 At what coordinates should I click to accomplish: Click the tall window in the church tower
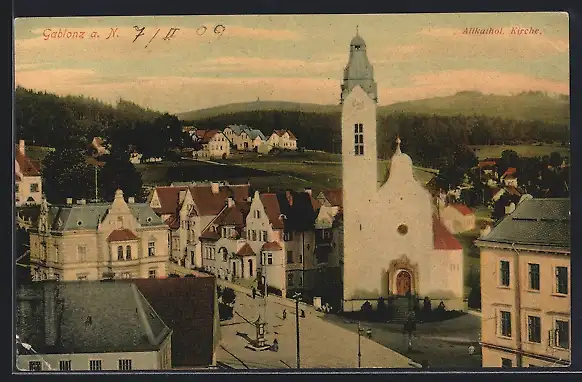(359, 139)
